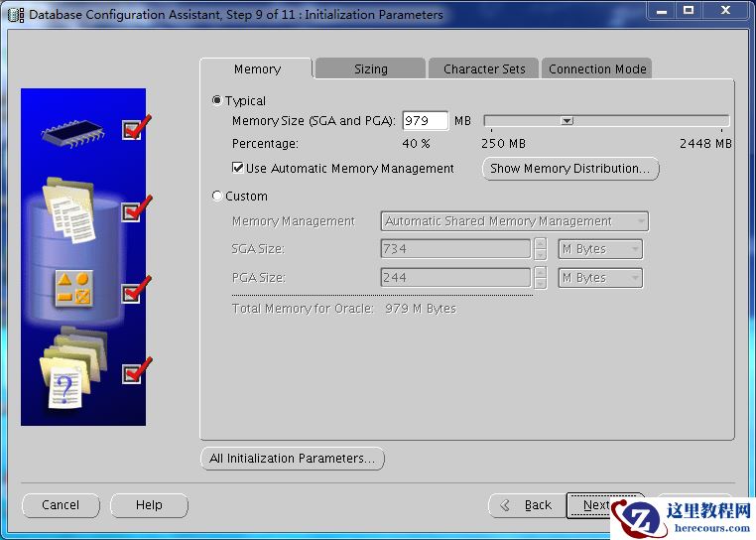
Task: Click Show Memory Distribution button
Action: tap(570, 169)
